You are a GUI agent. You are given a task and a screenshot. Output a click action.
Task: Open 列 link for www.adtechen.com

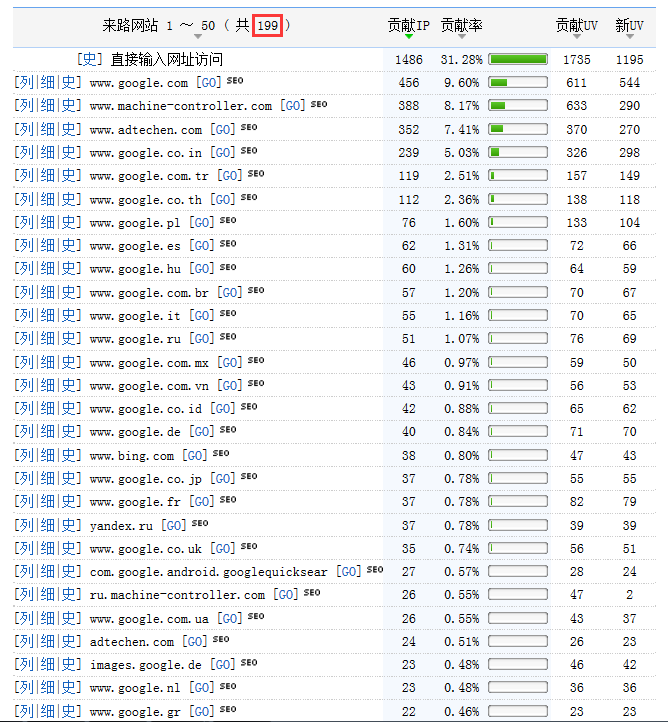point(25,130)
